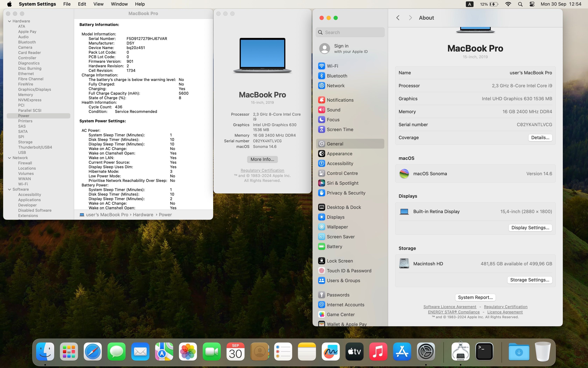
Task: Open Terminal from the Dock
Action: [x=484, y=352]
